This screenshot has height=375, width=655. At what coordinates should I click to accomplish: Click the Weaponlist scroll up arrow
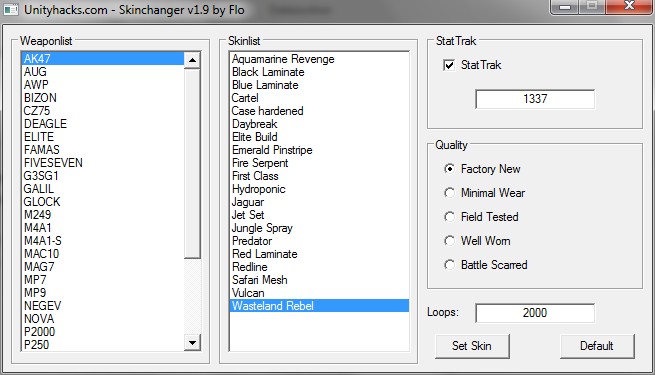click(x=192, y=60)
